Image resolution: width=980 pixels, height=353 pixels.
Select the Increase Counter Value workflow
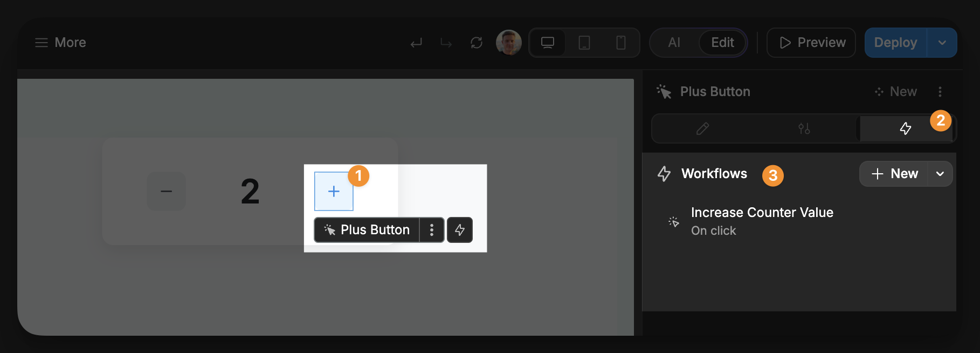762,212
